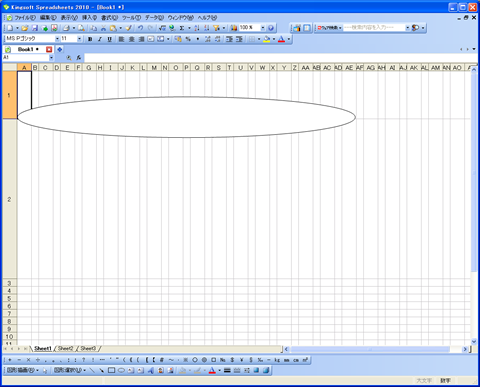
Task: Insert WordArt from drawing toolbar
Action: 151,370
